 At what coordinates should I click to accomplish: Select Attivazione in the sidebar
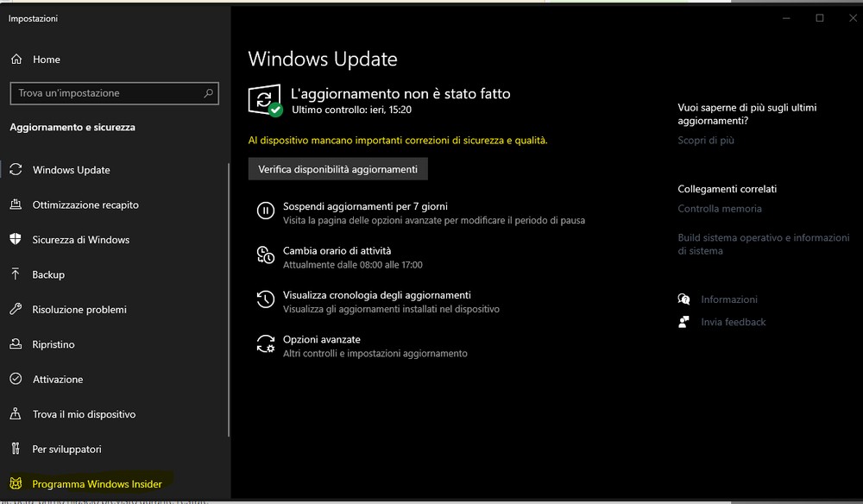click(x=58, y=380)
